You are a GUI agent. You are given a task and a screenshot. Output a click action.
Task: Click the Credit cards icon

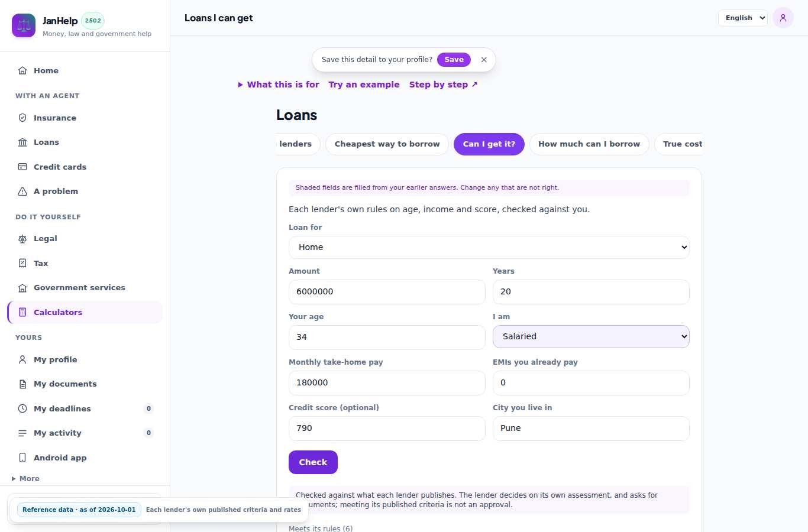point(22,167)
